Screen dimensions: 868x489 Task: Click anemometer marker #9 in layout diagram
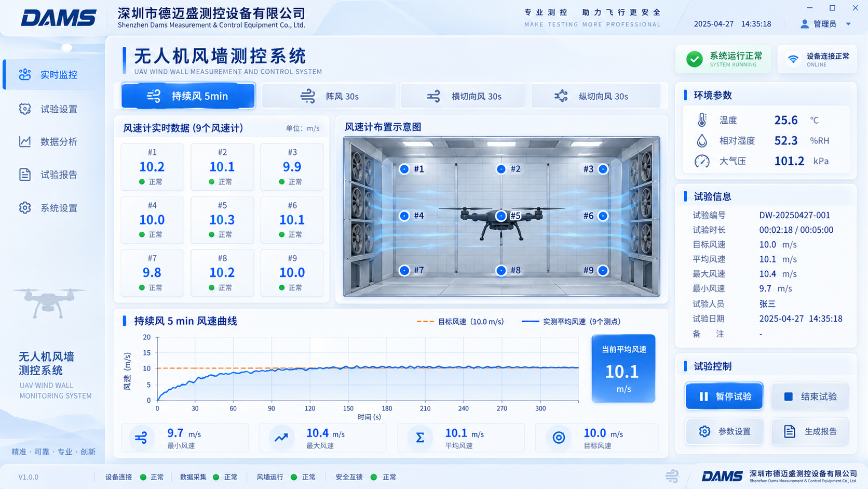click(603, 270)
